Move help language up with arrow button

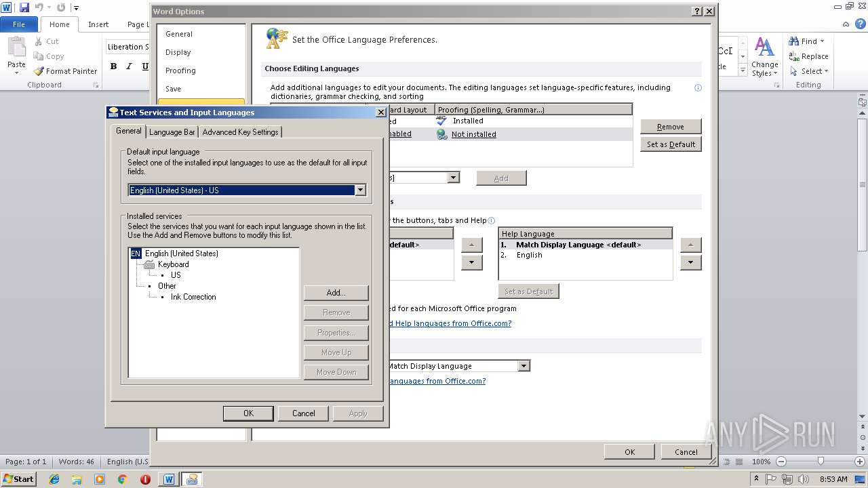click(690, 245)
